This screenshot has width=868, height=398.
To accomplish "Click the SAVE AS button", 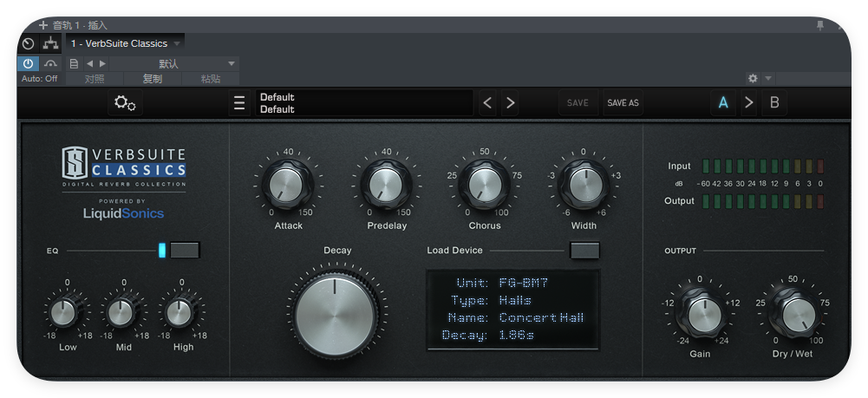I will click(623, 103).
